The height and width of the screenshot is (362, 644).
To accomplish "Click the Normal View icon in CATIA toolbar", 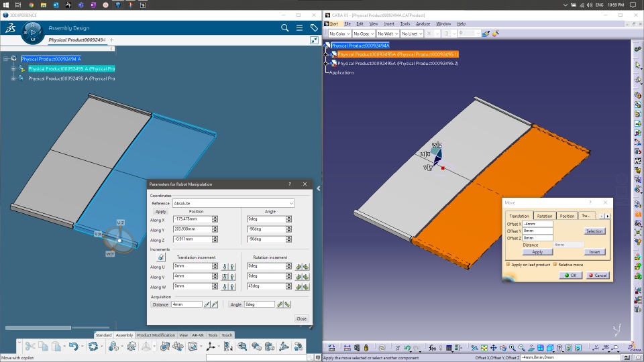I will coord(531,348).
